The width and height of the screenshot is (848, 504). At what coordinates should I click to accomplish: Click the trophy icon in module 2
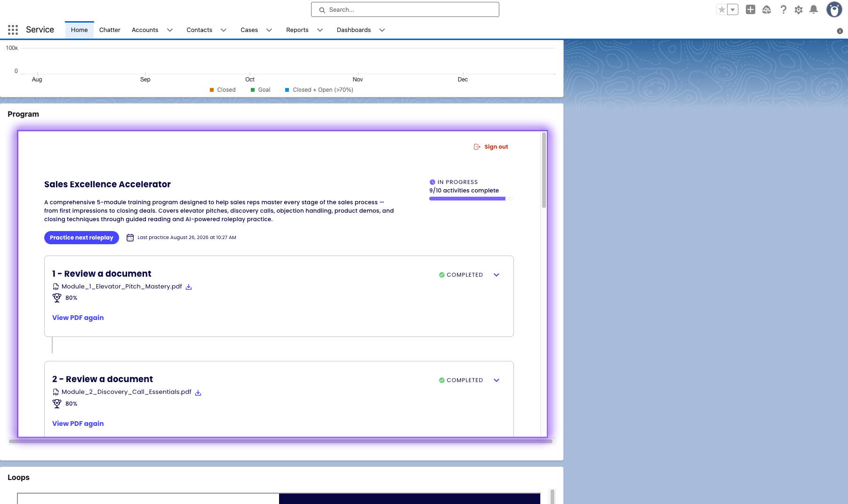click(x=57, y=403)
